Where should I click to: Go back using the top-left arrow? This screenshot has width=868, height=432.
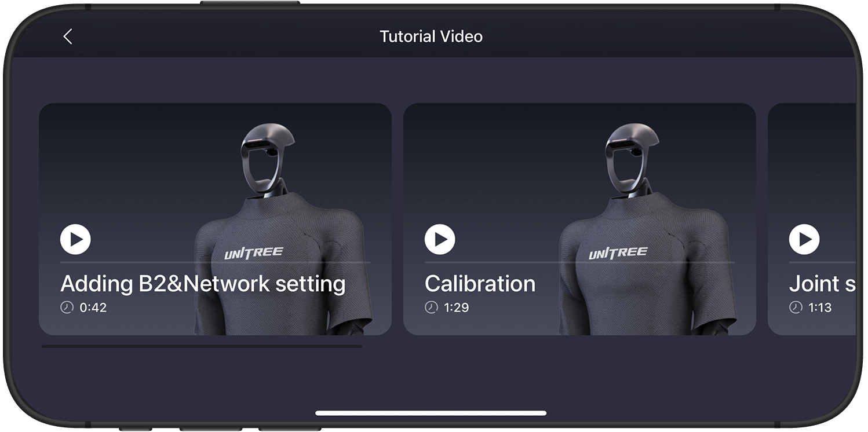tap(68, 36)
